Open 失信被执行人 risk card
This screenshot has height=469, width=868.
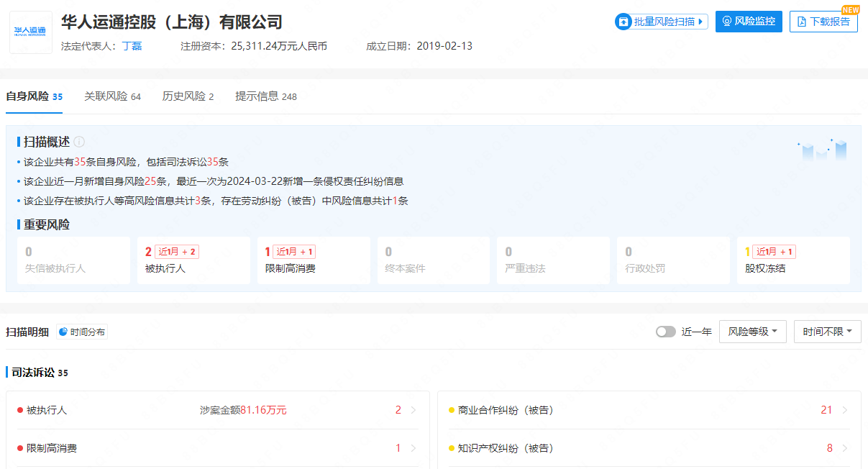tap(73, 260)
